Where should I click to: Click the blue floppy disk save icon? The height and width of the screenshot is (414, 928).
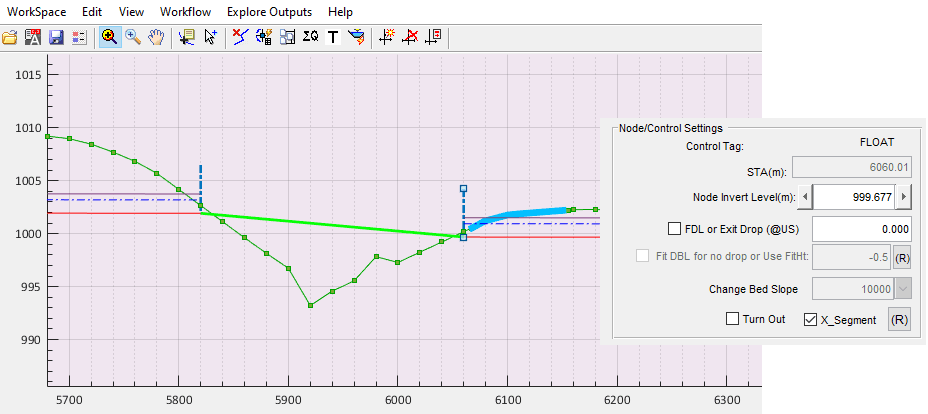click(x=56, y=37)
